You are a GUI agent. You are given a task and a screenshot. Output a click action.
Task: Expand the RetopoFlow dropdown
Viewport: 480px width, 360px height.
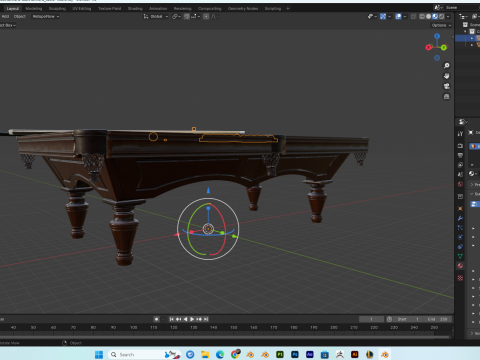point(46,16)
